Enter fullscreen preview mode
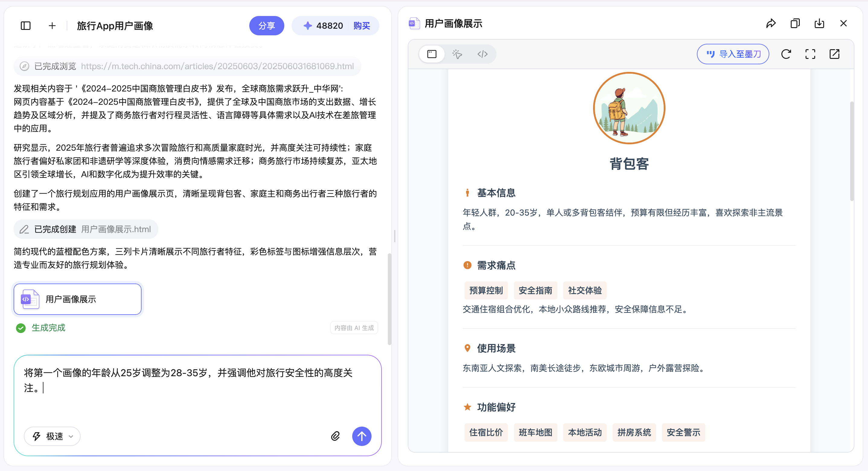The image size is (868, 471). (810, 54)
